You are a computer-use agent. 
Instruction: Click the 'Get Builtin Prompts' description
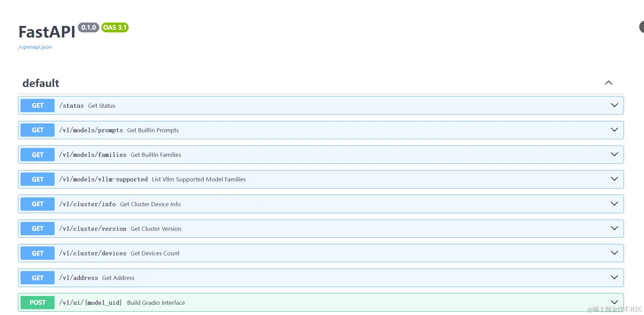tap(153, 130)
